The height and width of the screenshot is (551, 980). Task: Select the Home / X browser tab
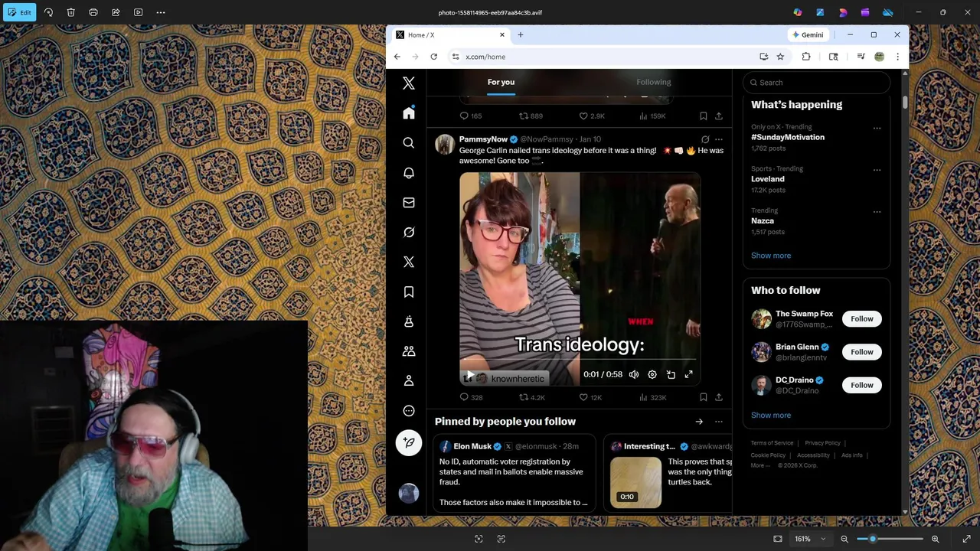pos(450,34)
